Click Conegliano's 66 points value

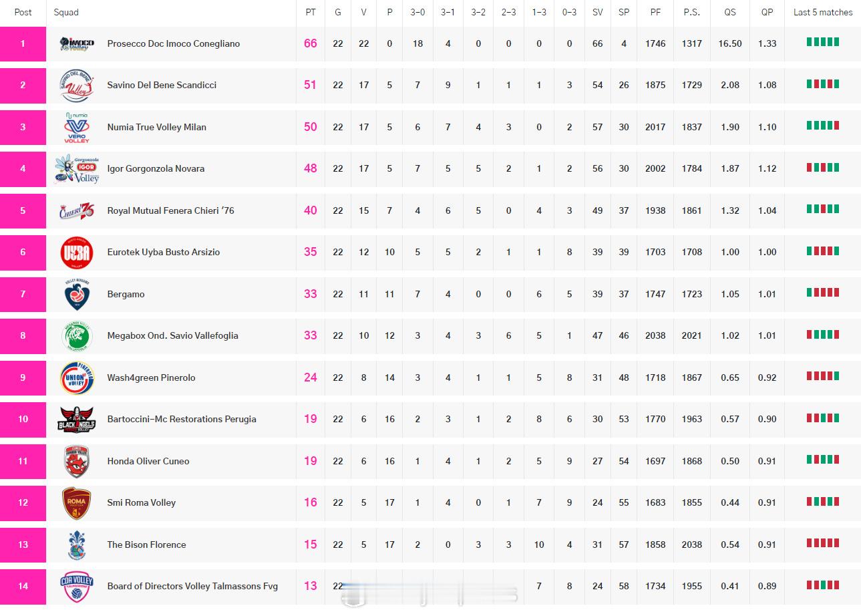tap(311, 43)
